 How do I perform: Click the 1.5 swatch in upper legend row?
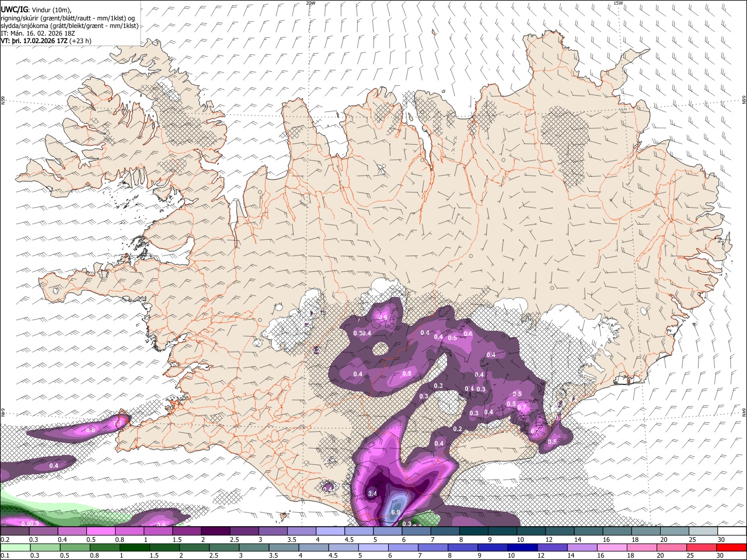point(186,531)
